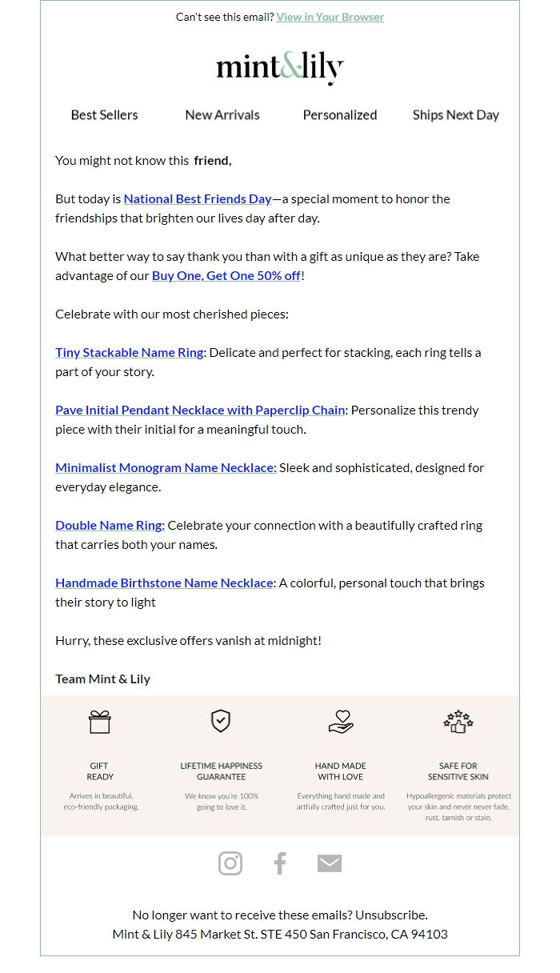Open the Best Sellers section

point(104,114)
